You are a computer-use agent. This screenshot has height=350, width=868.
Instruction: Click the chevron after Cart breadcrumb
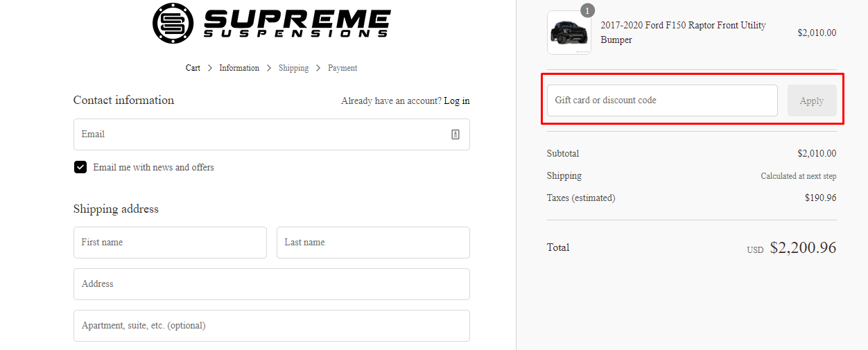tap(210, 68)
